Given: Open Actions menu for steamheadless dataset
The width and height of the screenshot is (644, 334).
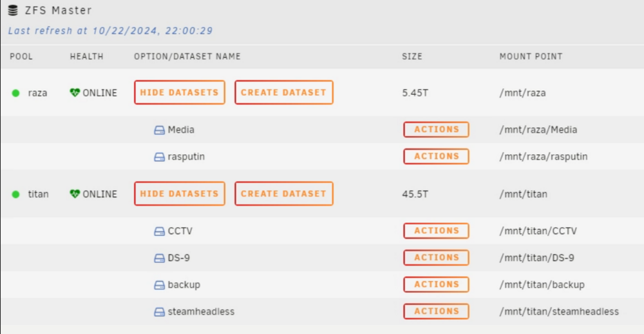Looking at the screenshot, I should tap(436, 311).
